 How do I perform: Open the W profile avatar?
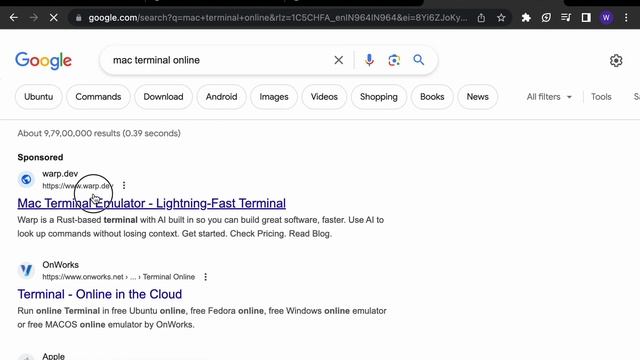click(606, 18)
